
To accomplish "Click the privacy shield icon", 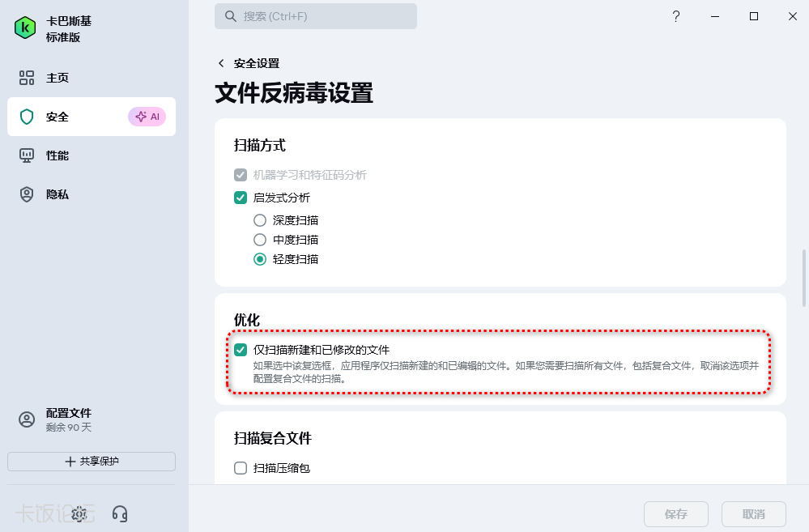I will [x=26, y=194].
